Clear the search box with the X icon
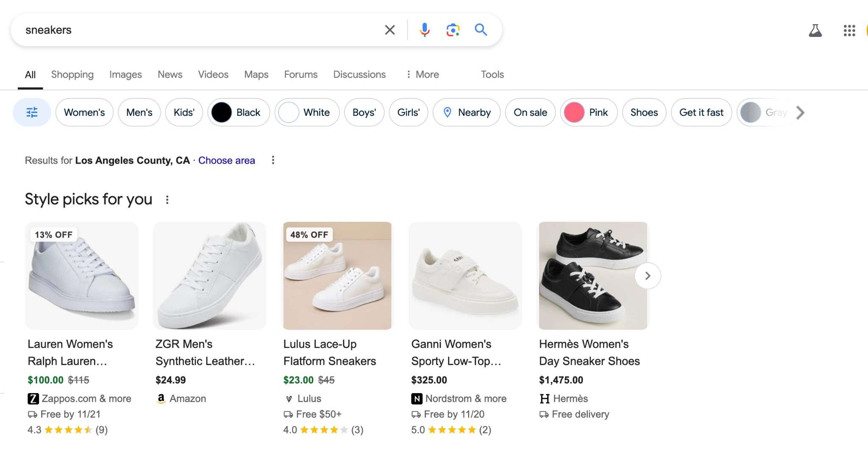868x450 pixels. (x=389, y=30)
